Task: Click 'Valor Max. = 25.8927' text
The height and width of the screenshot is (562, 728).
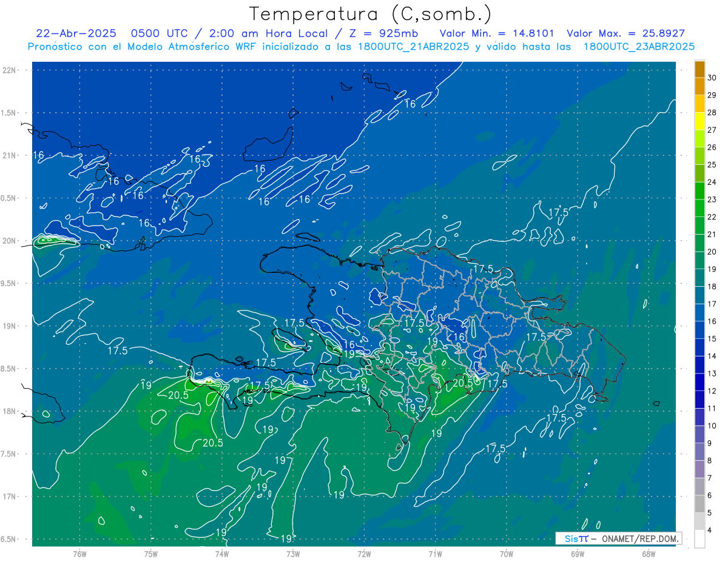Action: tap(625, 33)
